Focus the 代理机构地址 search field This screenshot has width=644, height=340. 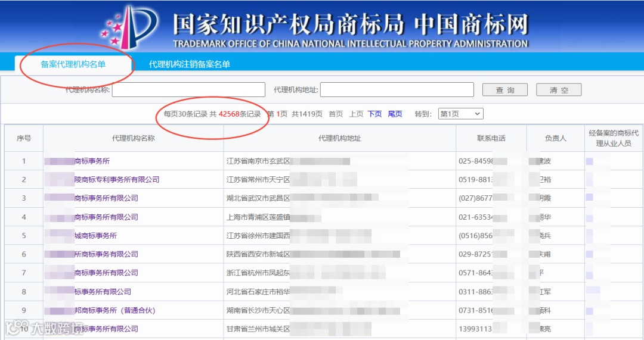(397, 90)
